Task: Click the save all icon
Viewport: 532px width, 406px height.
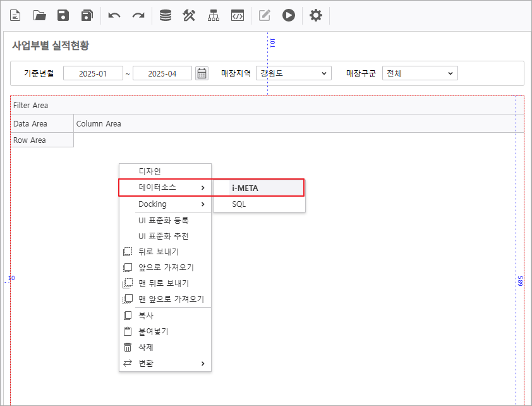Action: point(87,16)
